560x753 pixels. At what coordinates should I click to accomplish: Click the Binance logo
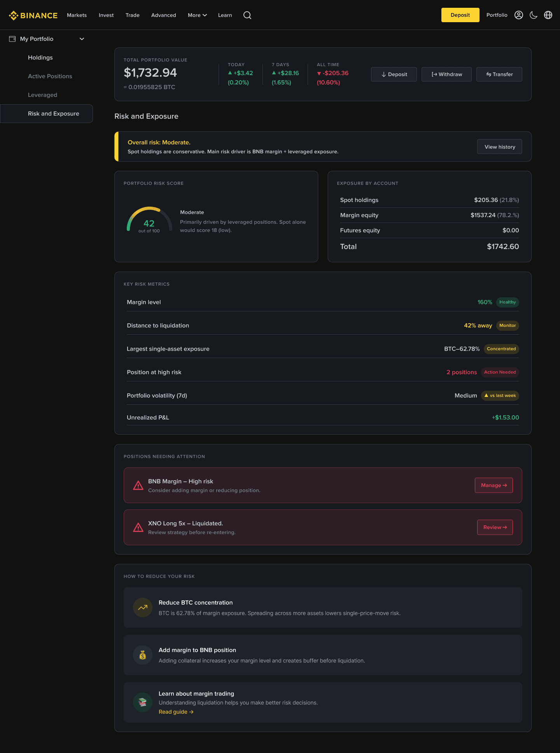pyautogui.click(x=33, y=15)
